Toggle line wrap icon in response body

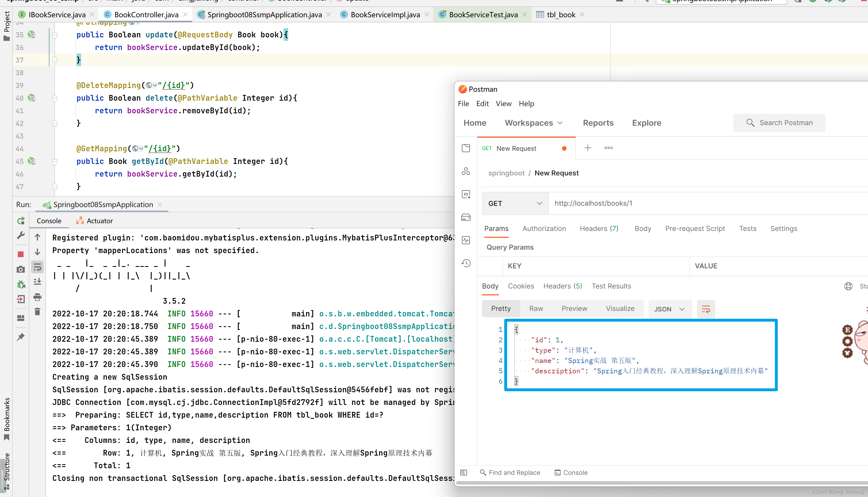(x=706, y=309)
